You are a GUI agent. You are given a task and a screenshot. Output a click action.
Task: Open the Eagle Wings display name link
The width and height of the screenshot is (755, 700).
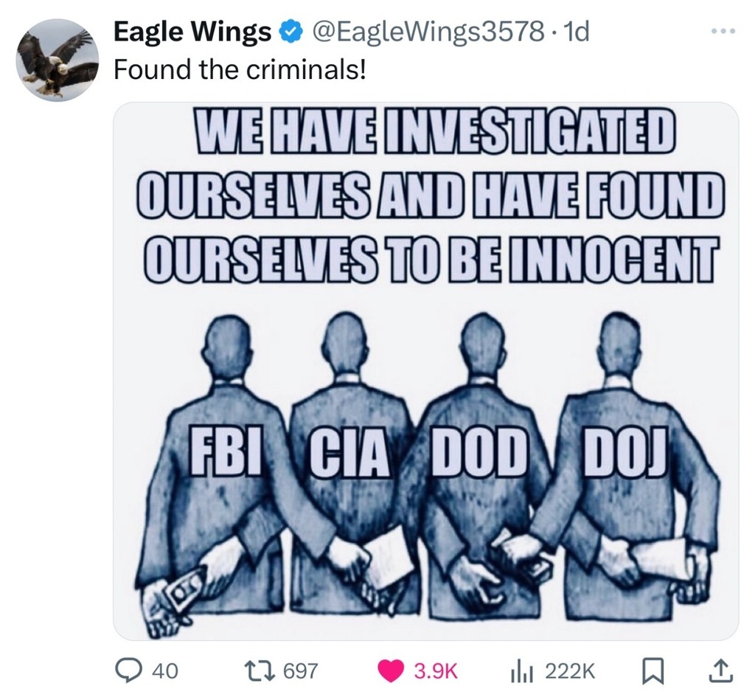pos(192,32)
